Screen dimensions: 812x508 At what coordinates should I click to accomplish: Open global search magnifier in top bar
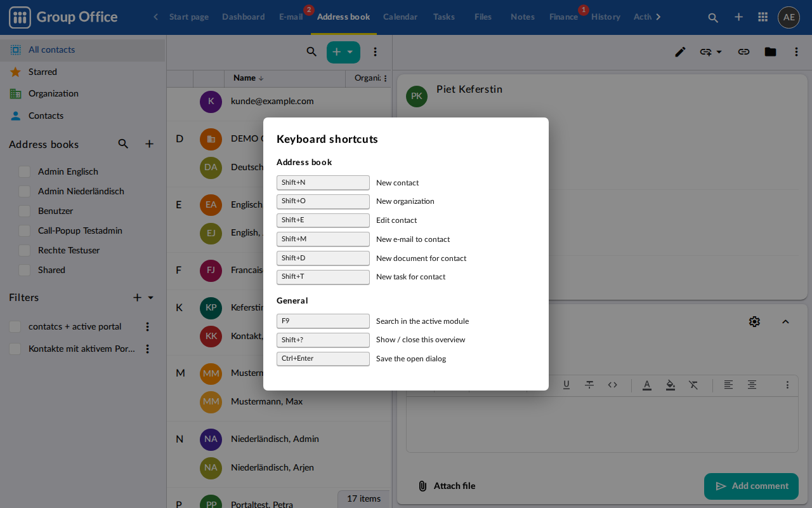pos(713,17)
